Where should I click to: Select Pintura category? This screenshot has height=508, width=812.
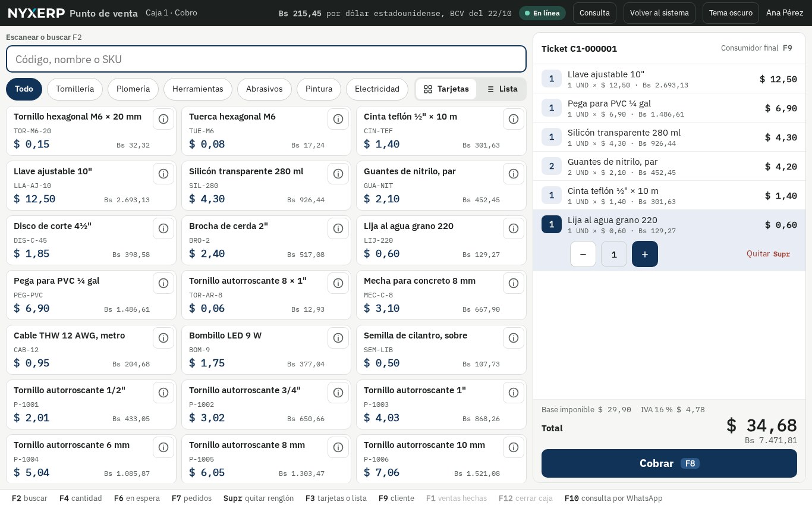point(319,89)
